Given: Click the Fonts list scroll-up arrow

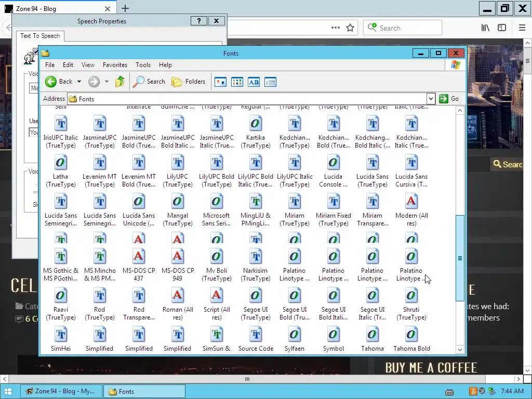Looking at the screenshot, I should tap(460, 111).
